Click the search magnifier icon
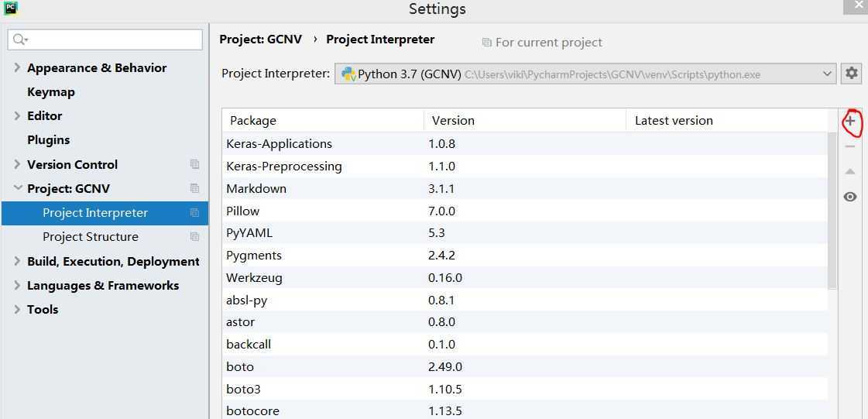This screenshot has height=419, width=868. tap(19, 39)
